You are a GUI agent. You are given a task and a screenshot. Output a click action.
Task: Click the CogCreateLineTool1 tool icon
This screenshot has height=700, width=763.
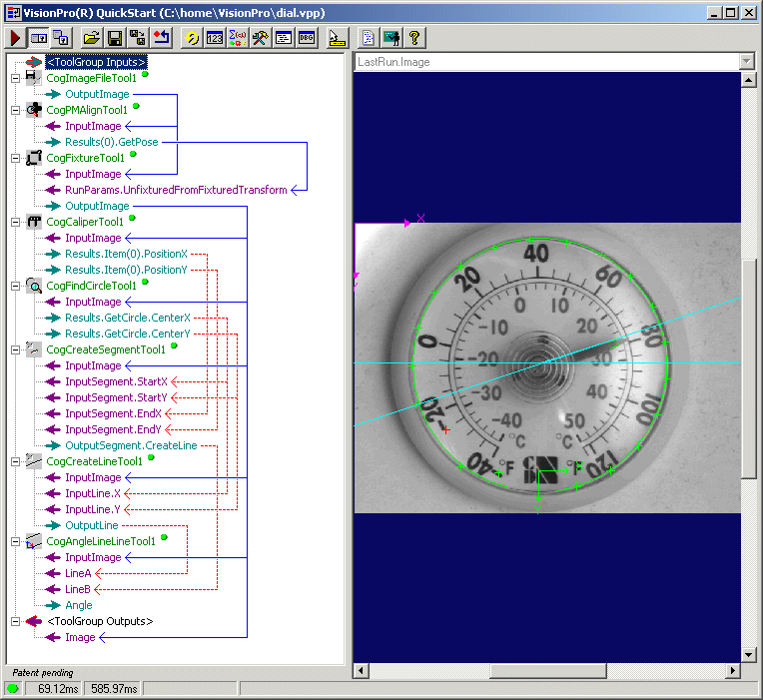[34, 461]
